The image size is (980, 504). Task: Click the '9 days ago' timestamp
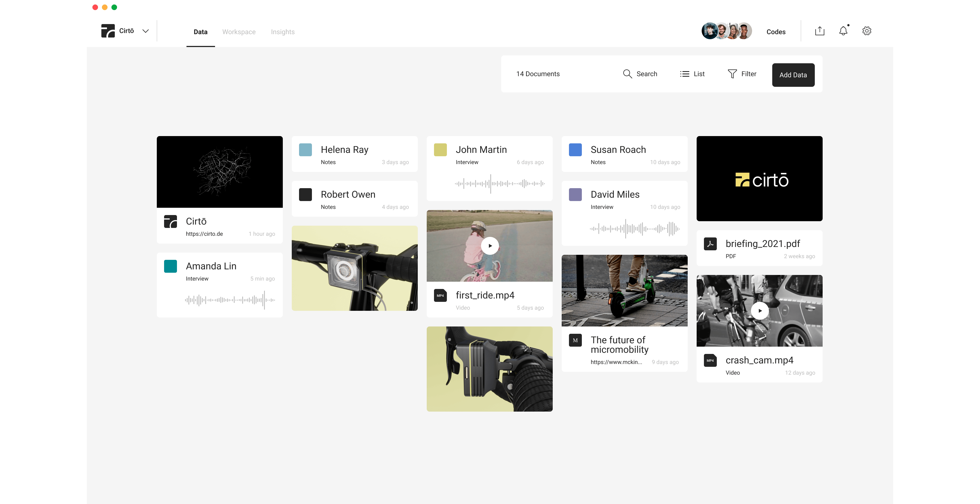point(665,362)
